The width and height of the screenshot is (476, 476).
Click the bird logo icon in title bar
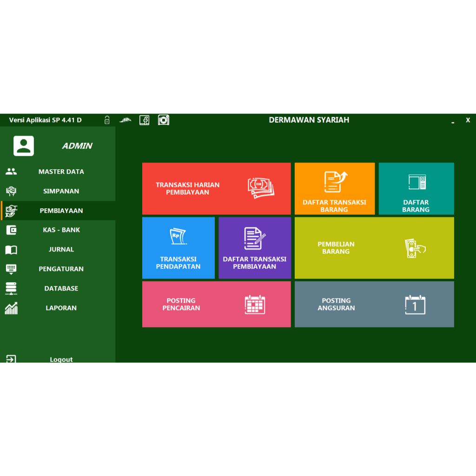(126, 120)
